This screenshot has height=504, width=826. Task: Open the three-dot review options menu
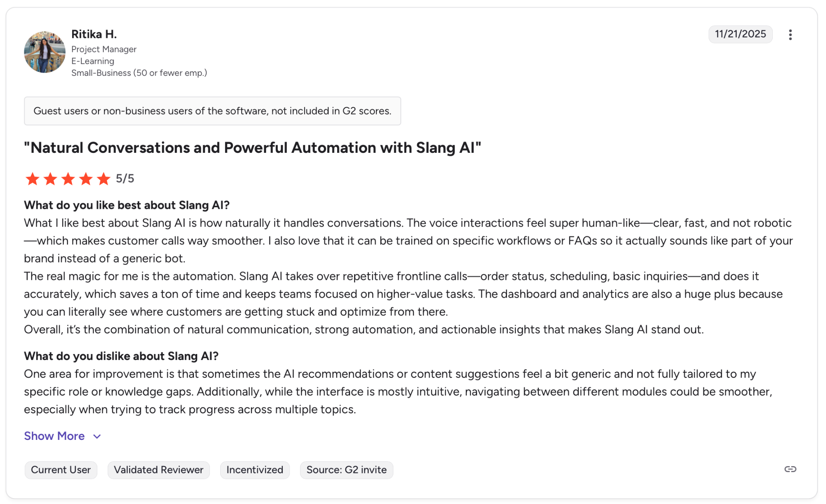tap(790, 35)
